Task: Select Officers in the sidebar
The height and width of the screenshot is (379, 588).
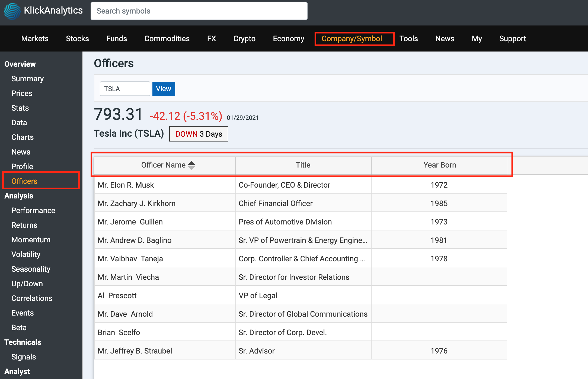Action: 24,181
